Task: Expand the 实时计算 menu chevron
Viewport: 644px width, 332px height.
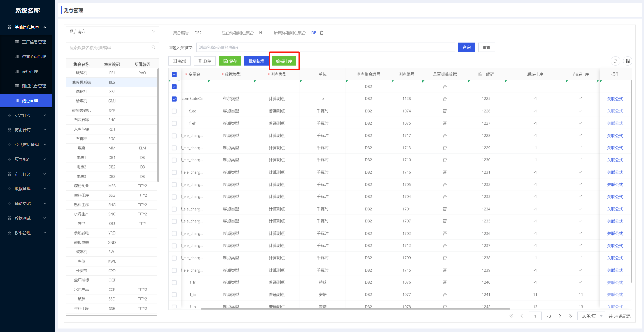Action: click(x=45, y=115)
